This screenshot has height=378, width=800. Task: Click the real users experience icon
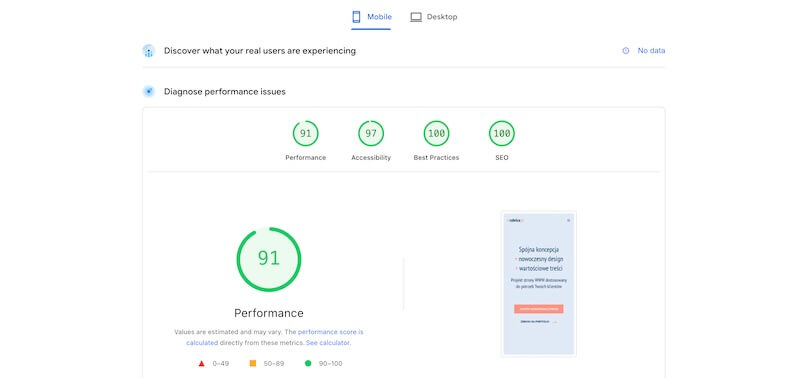coord(148,51)
